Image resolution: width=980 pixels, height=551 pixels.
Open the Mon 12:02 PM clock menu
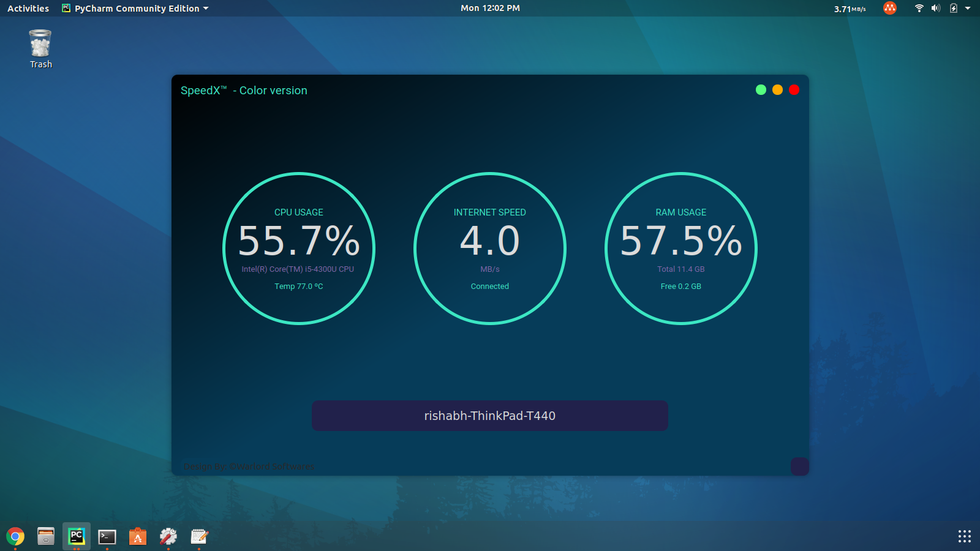(490, 8)
